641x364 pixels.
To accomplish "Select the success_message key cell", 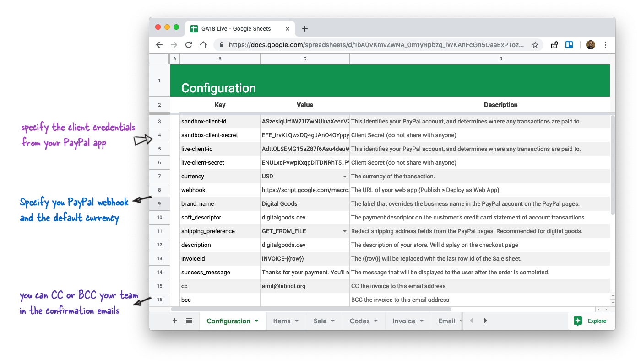I will pos(220,273).
